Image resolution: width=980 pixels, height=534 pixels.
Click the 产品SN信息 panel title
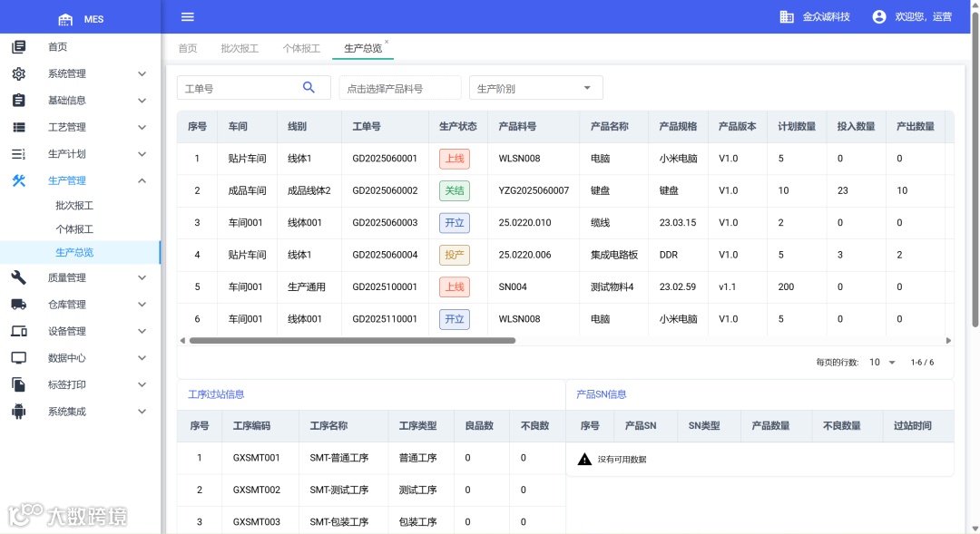pos(602,394)
